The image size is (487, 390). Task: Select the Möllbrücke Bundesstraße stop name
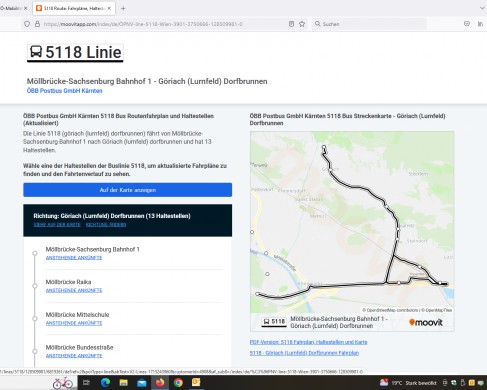point(79,347)
